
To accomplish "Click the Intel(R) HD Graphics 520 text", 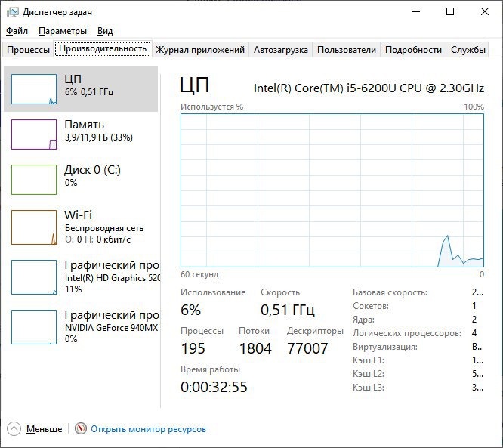I will click(113, 278).
